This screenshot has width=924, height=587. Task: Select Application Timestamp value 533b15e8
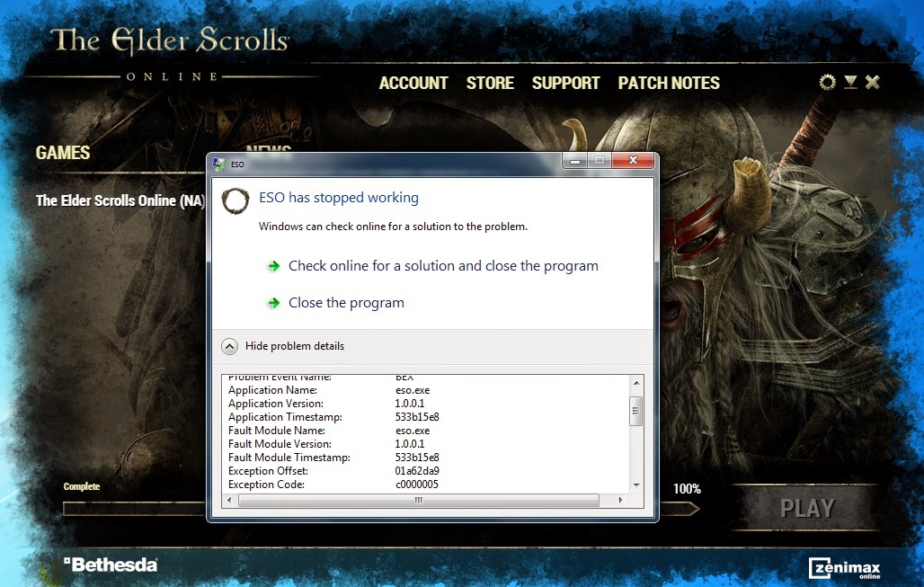(417, 417)
